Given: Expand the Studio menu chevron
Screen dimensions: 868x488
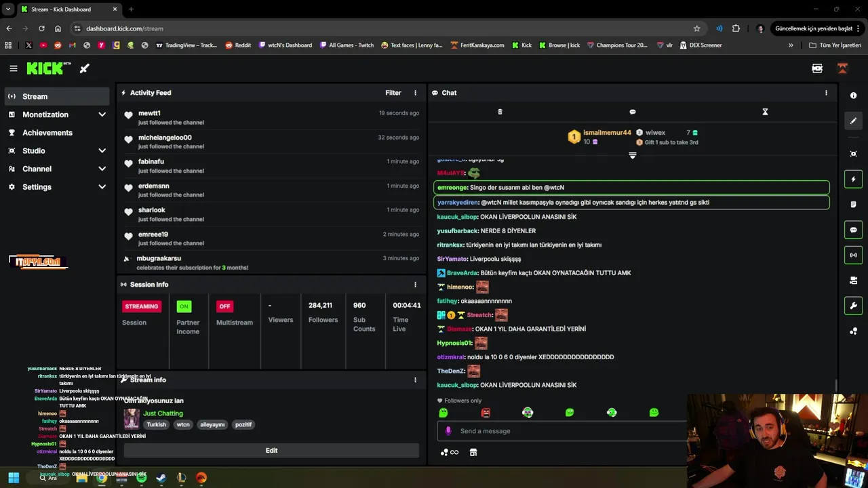Looking at the screenshot, I should pyautogui.click(x=102, y=150).
